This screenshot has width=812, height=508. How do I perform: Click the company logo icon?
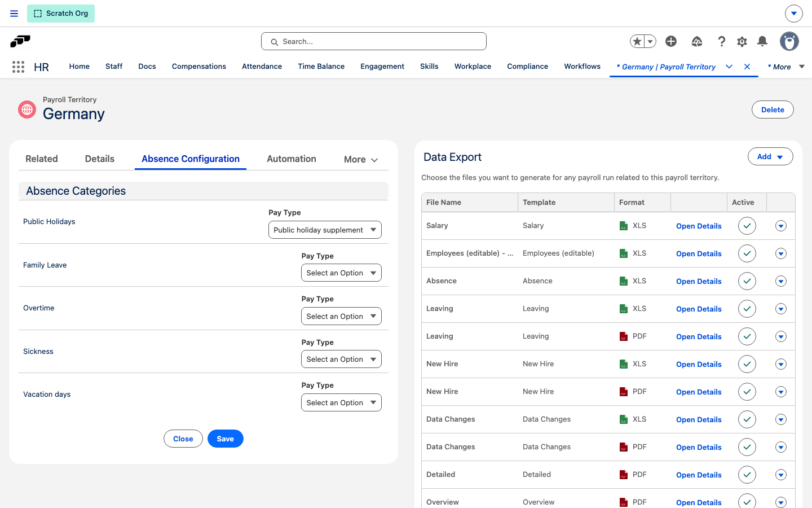pyautogui.click(x=20, y=41)
